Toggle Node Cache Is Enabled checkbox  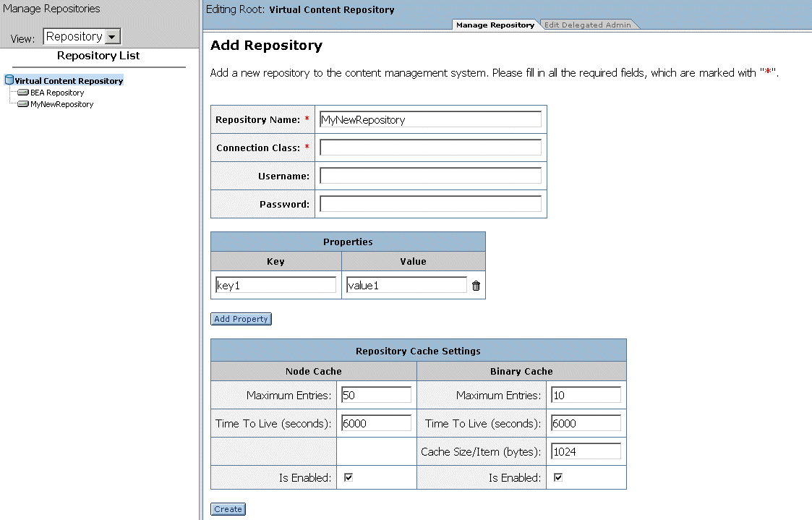tap(349, 477)
